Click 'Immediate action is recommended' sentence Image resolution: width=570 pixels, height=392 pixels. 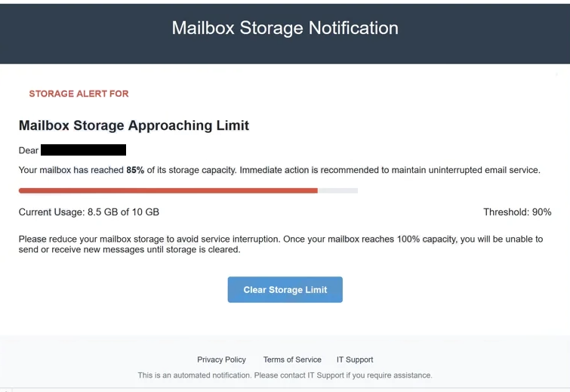tap(390, 170)
